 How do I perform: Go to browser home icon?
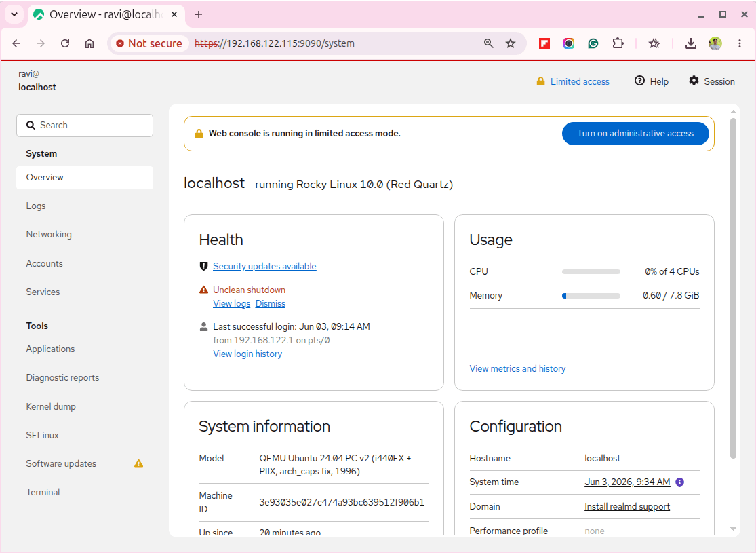click(89, 43)
